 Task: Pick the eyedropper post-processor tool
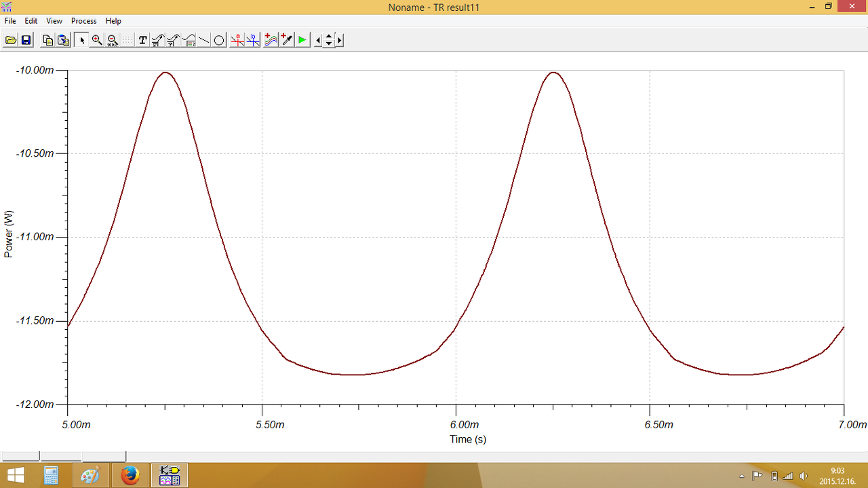[x=287, y=40]
